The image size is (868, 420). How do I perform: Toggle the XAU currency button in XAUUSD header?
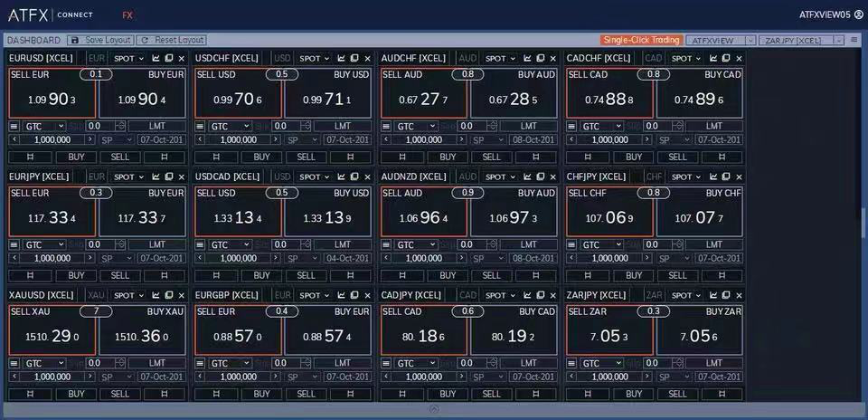[x=97, y=295]
